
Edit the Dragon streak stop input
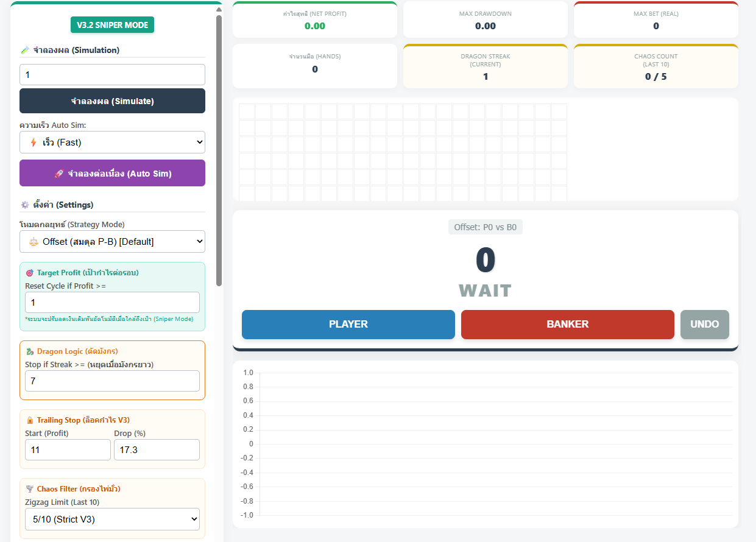[112, 381]
